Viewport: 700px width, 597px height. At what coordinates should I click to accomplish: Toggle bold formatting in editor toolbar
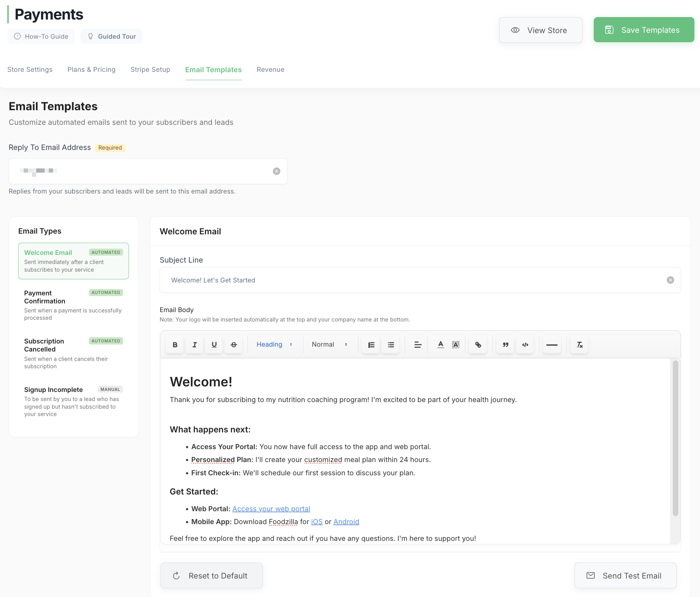click(x=175, y=345)
